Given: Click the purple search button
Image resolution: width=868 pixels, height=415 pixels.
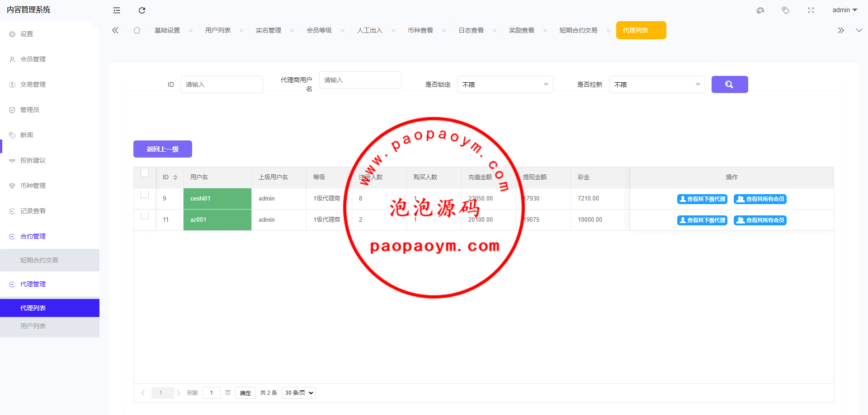Looking at the screenshot, I should 730,84.
